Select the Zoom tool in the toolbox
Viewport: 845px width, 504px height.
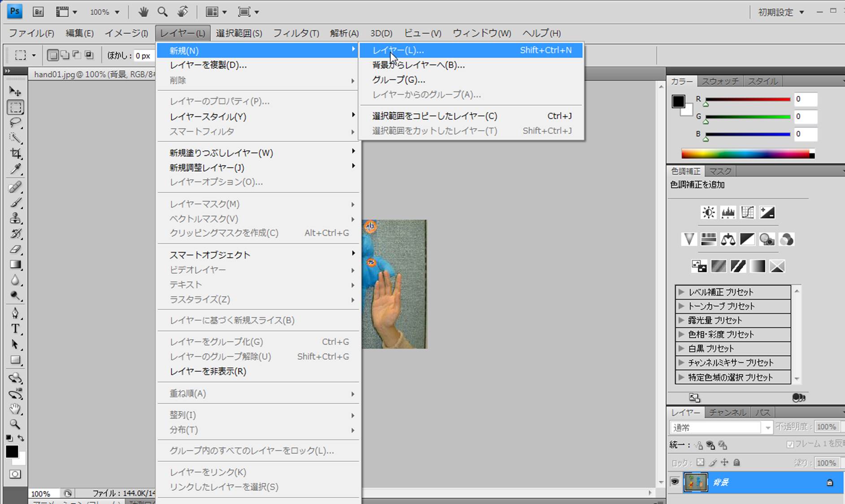(x=16, y=424)
